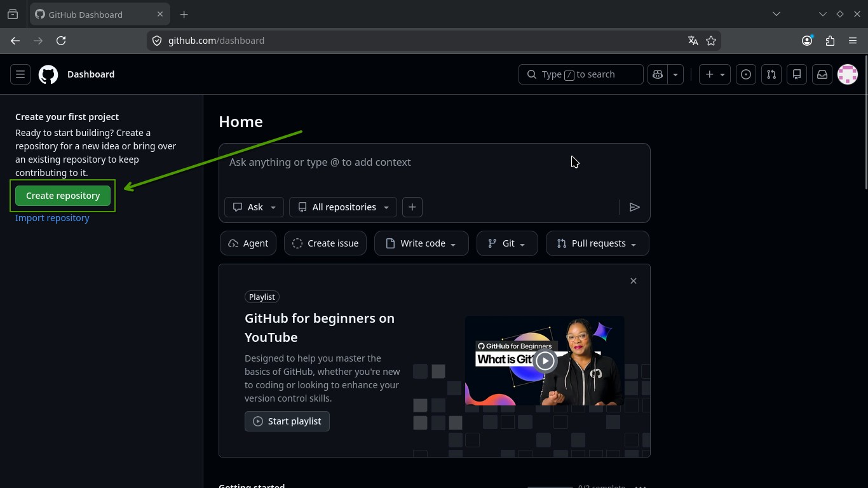This screenshot has height=488, width=868.
Task: Open the list all tabs chevron
Action: [x=776, y=14]
